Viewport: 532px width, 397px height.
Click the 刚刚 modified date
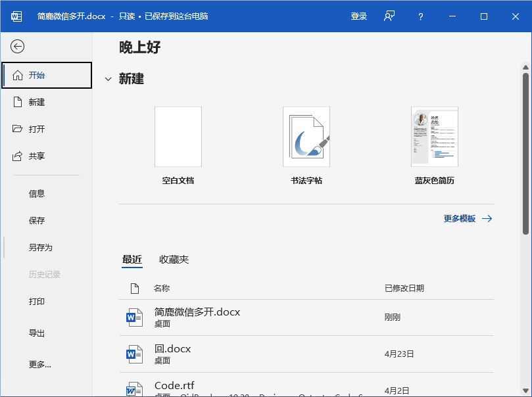[x=393, y=317]
